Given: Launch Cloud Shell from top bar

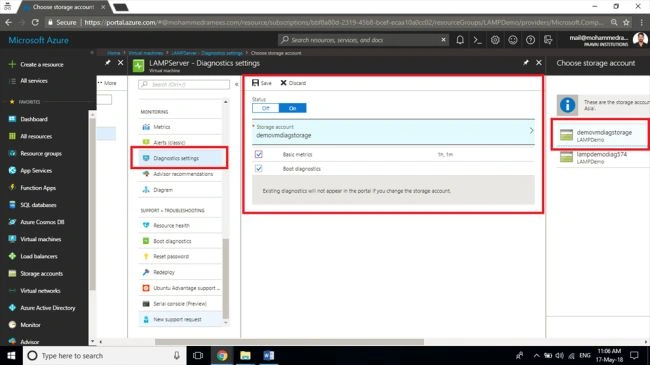Looking at the screenshot, I should [478, 40].
